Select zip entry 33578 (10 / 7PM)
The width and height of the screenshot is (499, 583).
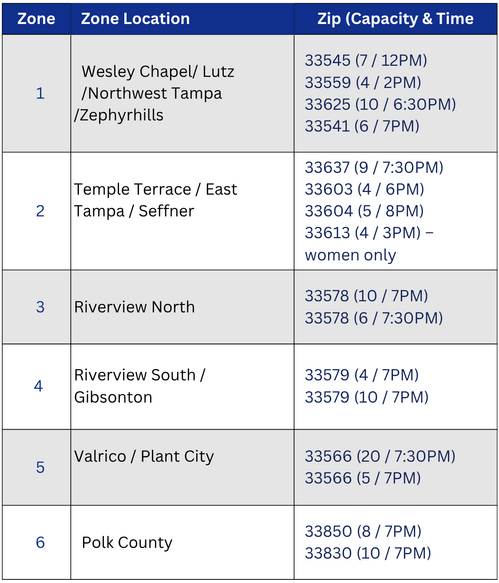tap(366, 296)
